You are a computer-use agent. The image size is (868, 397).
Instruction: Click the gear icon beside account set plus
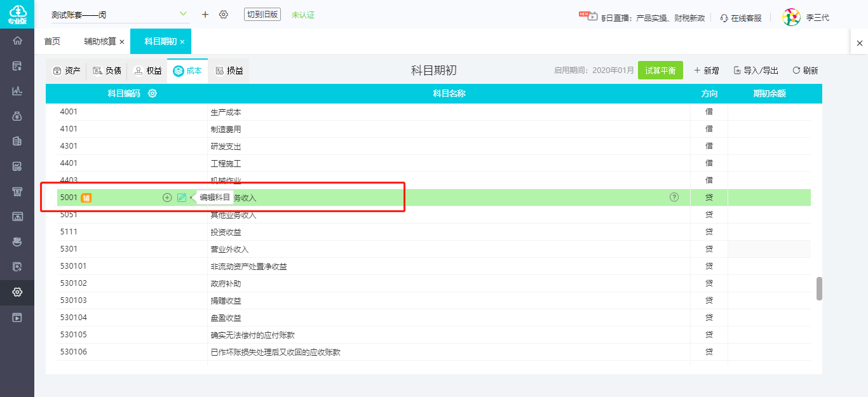point(224,14)
